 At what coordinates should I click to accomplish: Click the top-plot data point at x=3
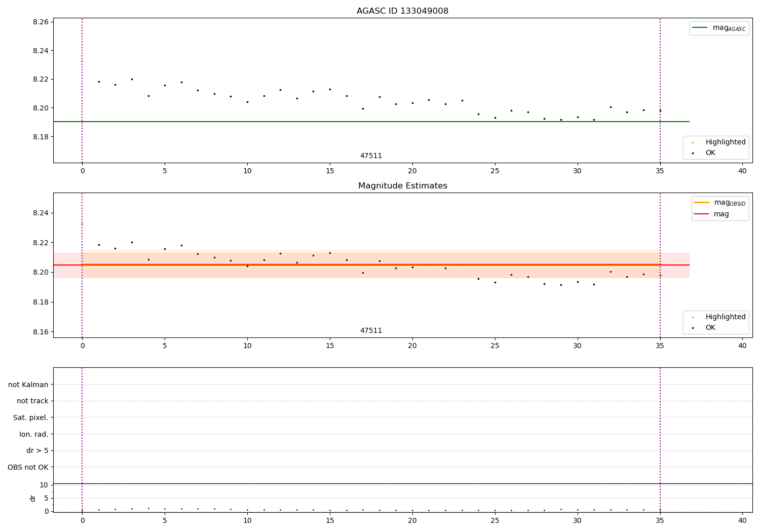tap(132, 79)
